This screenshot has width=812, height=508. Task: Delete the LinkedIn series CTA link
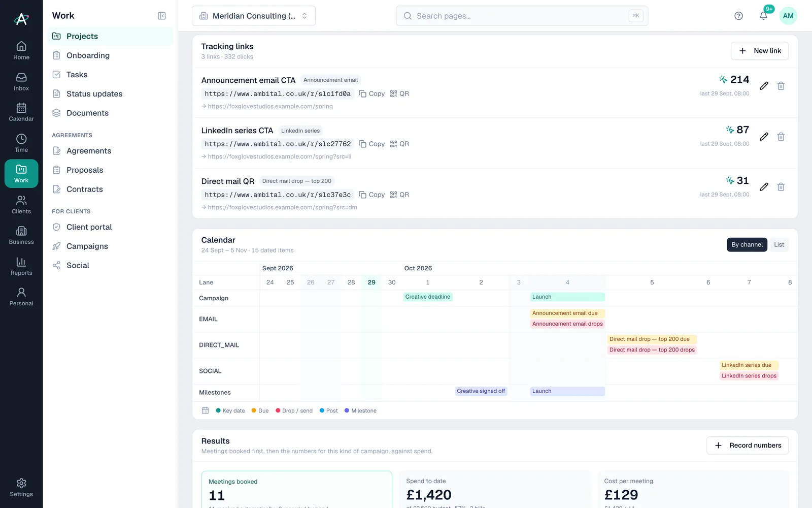[781, 137]
